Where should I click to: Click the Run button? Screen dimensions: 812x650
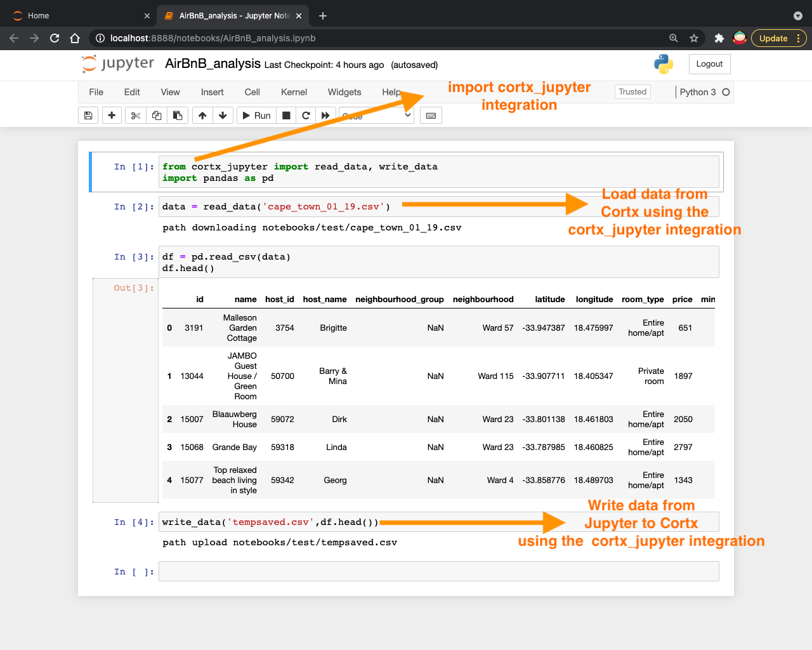tap(256, 116)
